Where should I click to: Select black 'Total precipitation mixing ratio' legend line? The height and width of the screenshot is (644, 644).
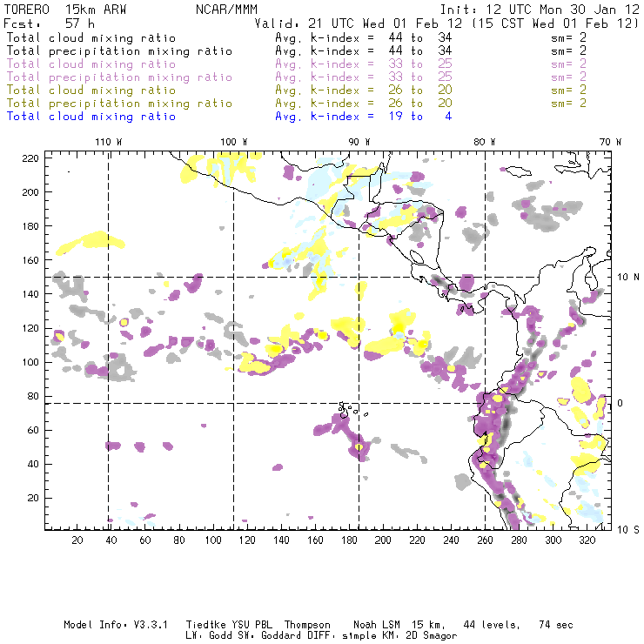coord(119,51)
